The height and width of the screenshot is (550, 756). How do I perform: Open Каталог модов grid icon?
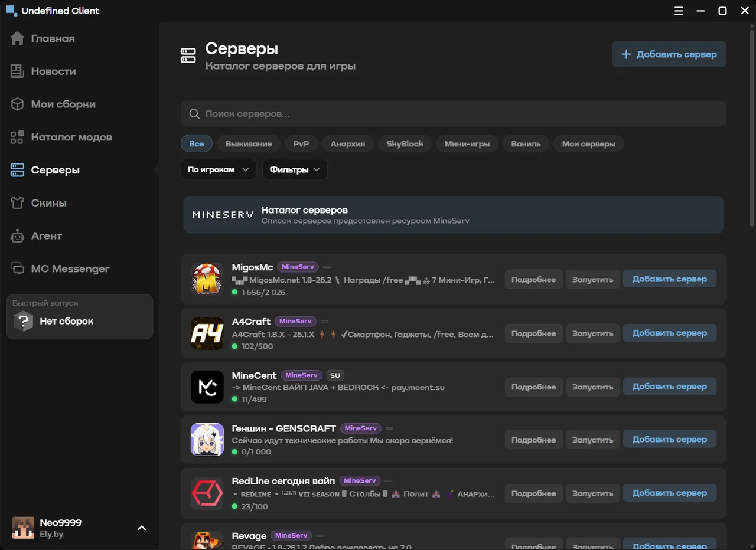[x=17, y=137]
